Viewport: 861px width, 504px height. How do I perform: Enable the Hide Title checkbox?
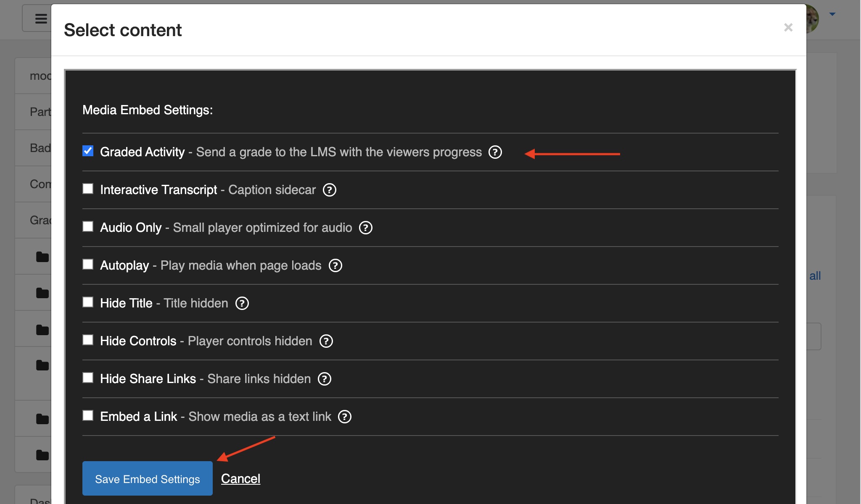(88, 302)
